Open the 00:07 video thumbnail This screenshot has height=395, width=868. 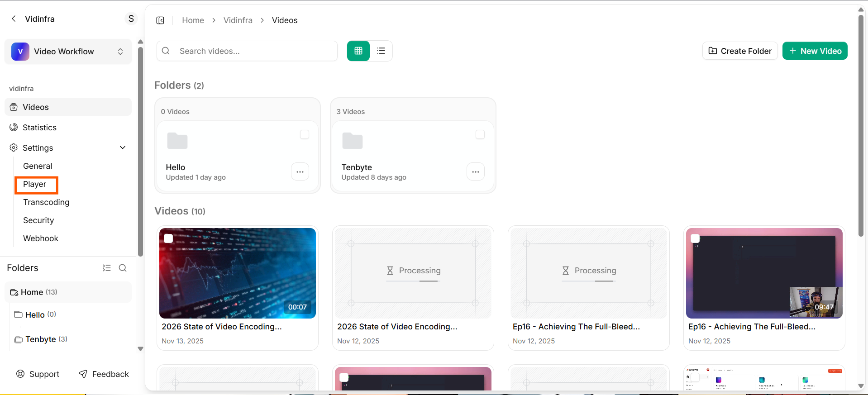click(238, 273)
